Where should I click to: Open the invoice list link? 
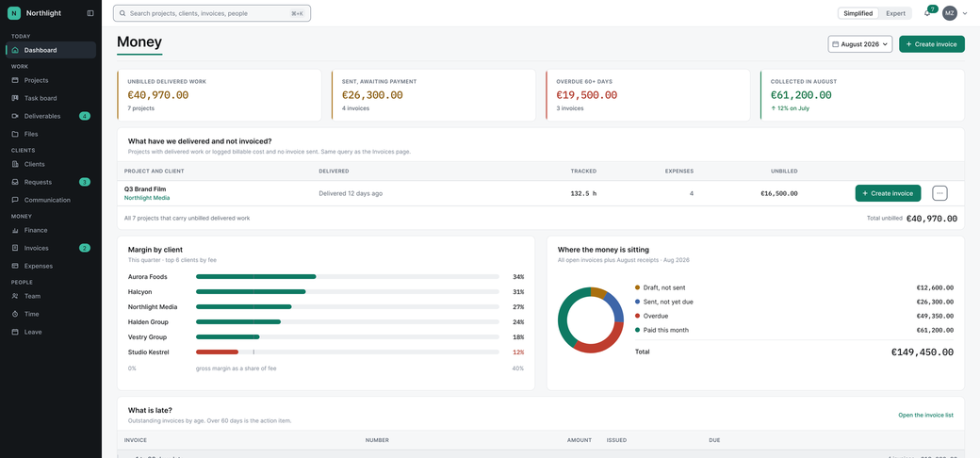[x=925, y=415]
